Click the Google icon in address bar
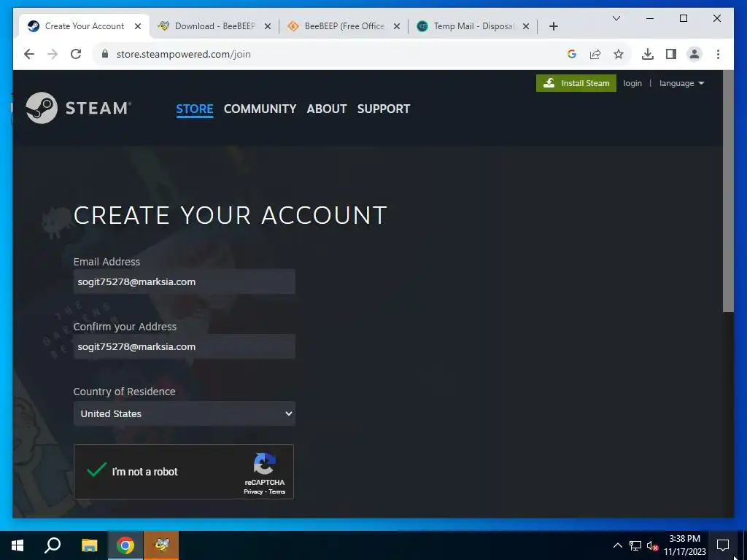The image size is (747, 560). [572, 54]
